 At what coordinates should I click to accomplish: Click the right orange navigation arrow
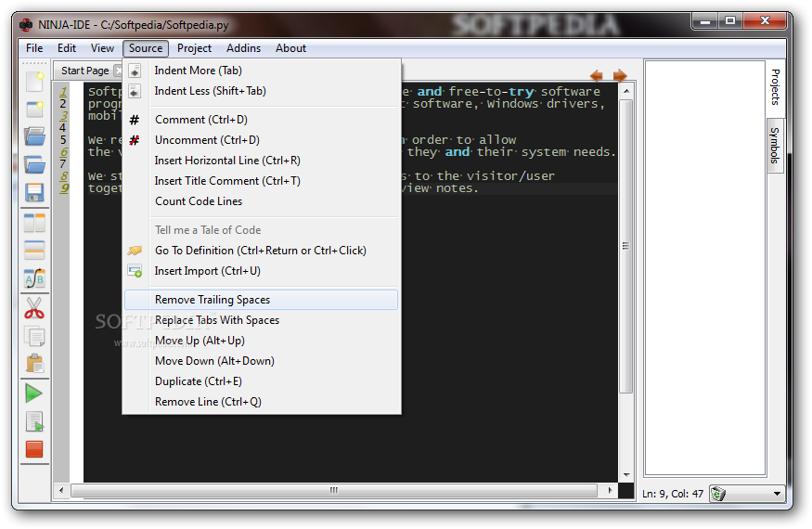(x=620, y=76)
